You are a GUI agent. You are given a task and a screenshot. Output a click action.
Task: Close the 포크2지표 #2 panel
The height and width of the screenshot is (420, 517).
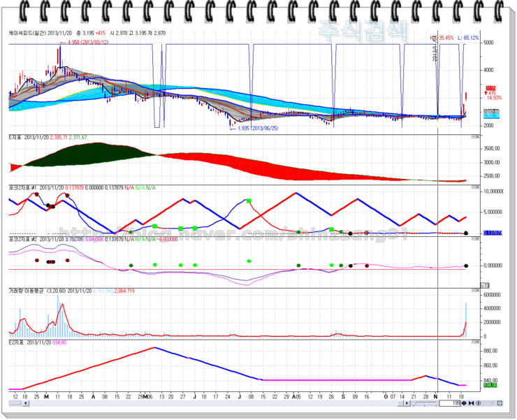point(477,238)
